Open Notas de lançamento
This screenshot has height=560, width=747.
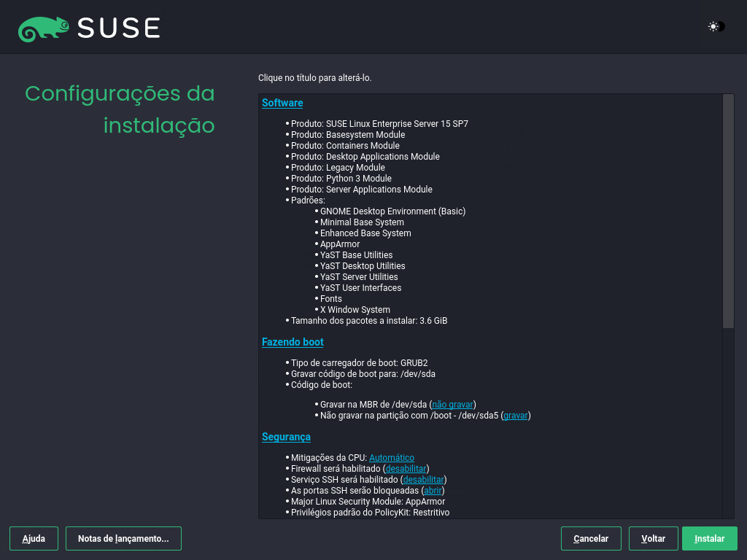coord(123,539)
